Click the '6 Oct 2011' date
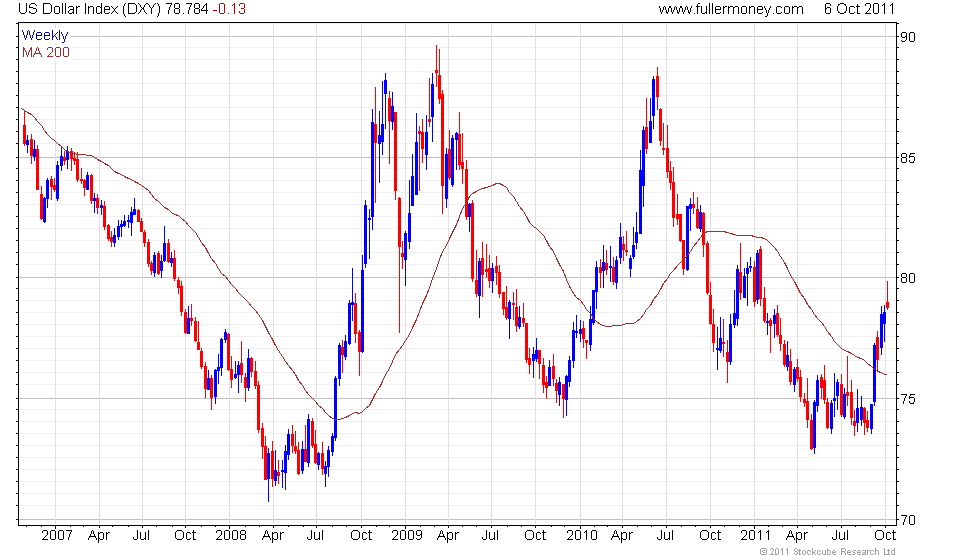The height and width of the screenshot is (560, 980). [x=859, y=9]
